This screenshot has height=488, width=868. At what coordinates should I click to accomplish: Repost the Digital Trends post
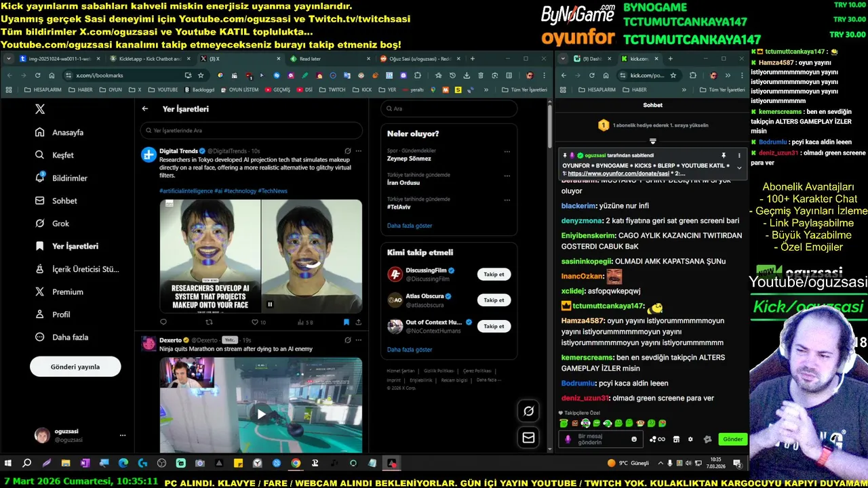pyautogui.click(x=209, y=322)
